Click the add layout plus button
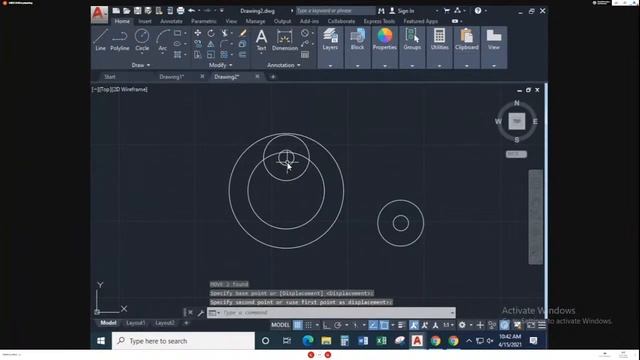The height and width of the screenshot is (360, 640). coord(186,323)
